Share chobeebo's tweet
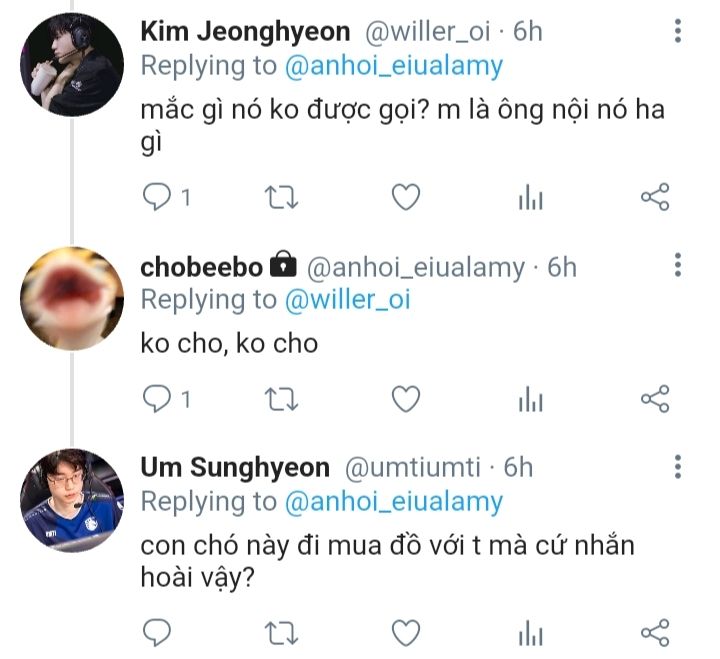The width and height of the screenshot is (720, 659). click(x=654, y=399)
